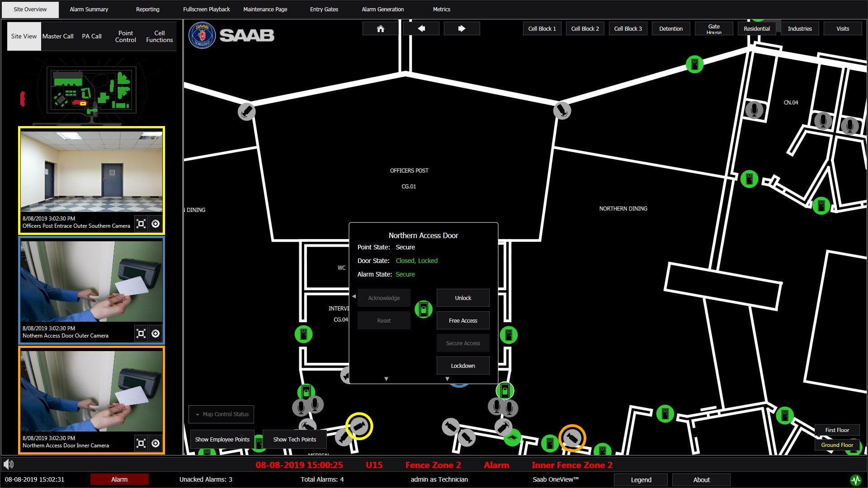Click the back arrow navigation icon
Viewport: 868px width, 488px height.
click(421, 29)
